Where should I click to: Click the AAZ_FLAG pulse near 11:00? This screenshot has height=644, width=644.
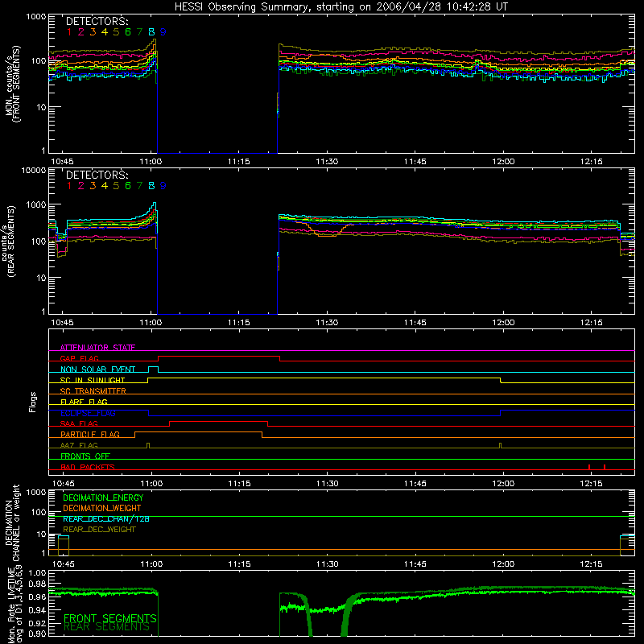point(148,445)
